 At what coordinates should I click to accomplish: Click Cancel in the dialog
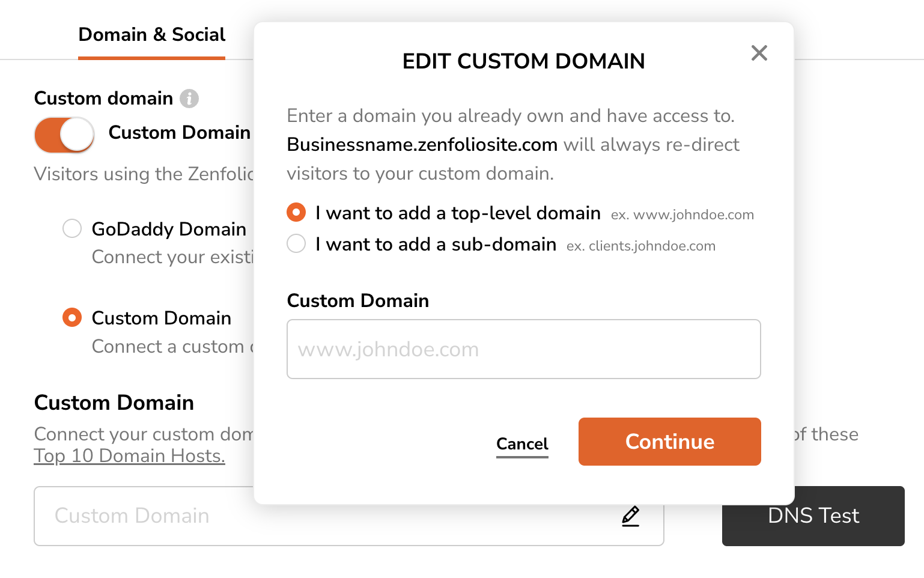[522, 444]
